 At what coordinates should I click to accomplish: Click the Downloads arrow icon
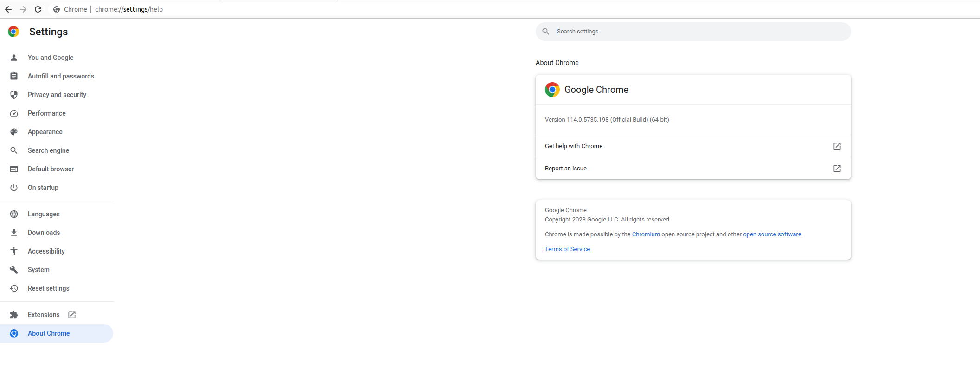pos(14,233)
